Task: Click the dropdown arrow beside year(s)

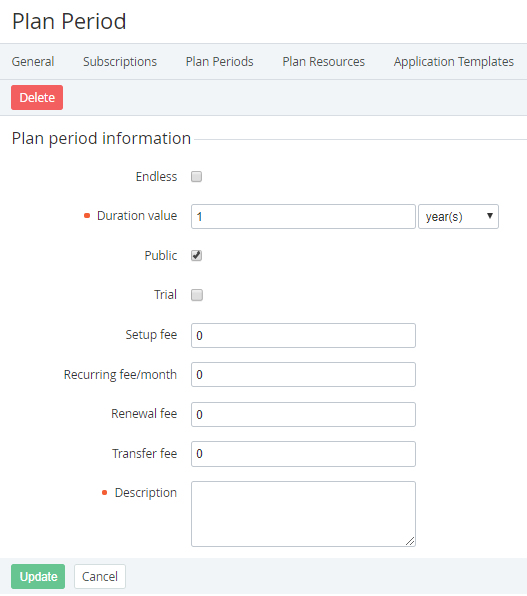Action: (x=490, y=216)
